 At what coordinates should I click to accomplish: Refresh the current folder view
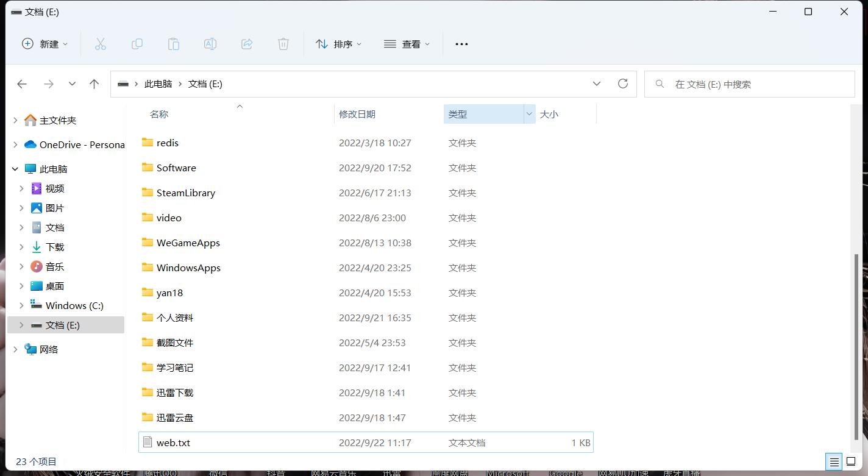click(x=622, y=83)
